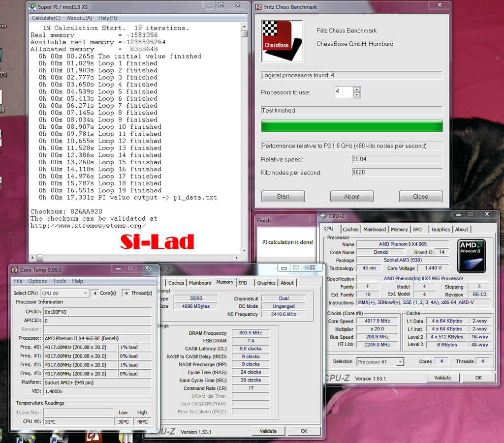
Task: Click Code Name value Deneb
Action: [x=381, y=252]
